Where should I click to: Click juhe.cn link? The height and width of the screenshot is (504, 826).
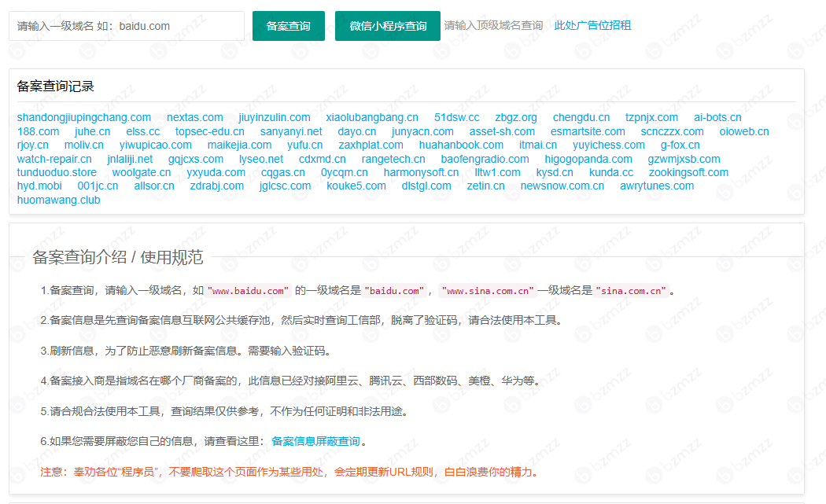click(x=93, y=131)
